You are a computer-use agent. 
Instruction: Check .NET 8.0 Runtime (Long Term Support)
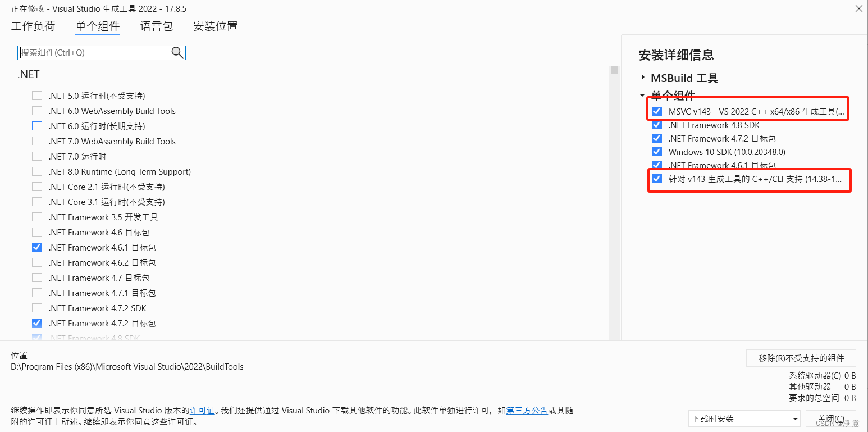(x=37, y=171)
